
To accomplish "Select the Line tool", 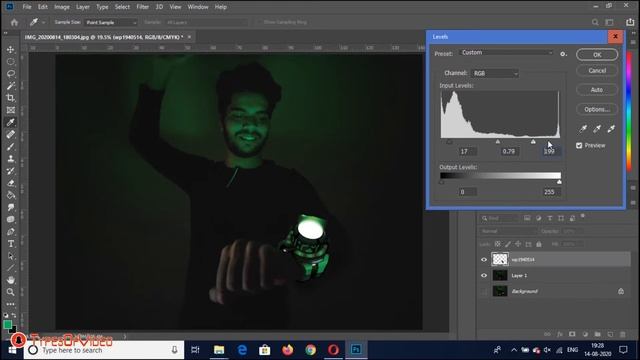I will coord(11,268).
